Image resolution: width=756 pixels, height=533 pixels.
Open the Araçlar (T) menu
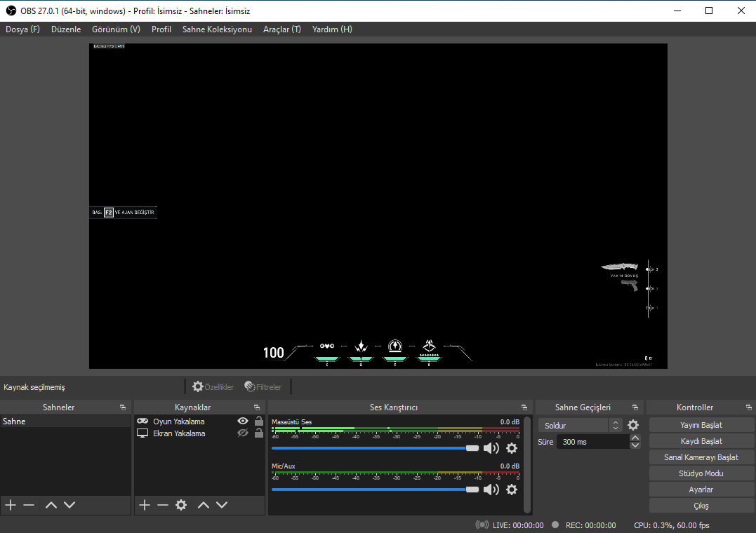pyautogui.click(x=281, y=29)
